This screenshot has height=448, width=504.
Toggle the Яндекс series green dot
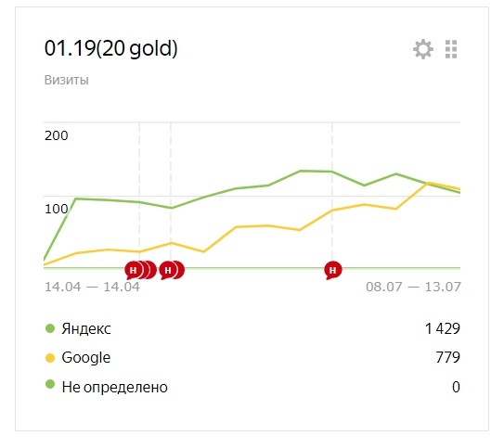pyautogui.click(x=50, y=328)
